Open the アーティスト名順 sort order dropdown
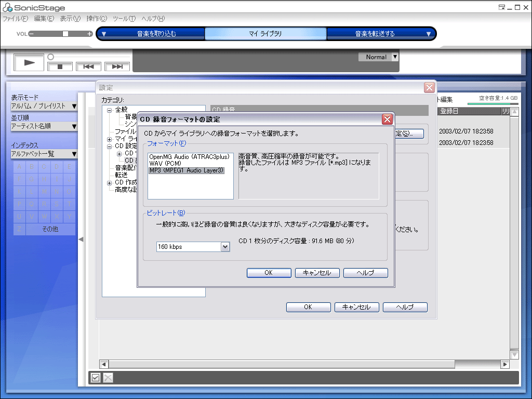 pos(44,126)
